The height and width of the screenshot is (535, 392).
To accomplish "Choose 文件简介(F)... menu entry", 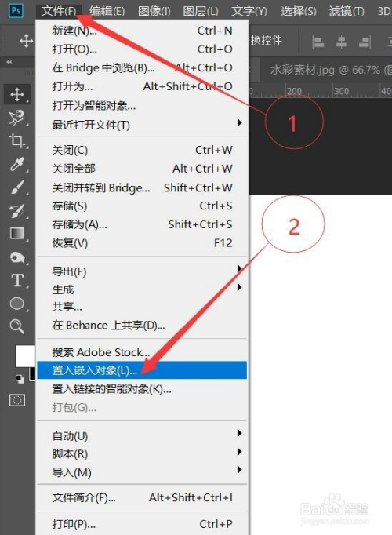I will pos(142,497).
